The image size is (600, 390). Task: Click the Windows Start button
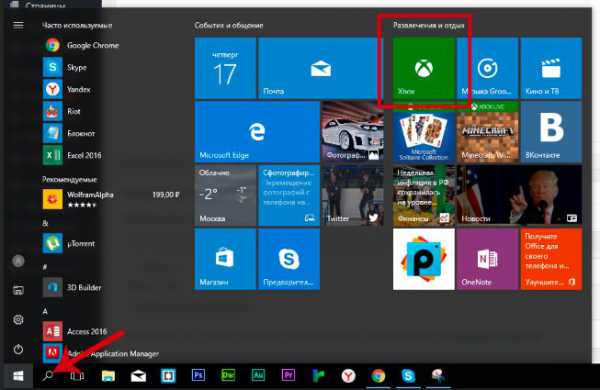coord(18,376)
